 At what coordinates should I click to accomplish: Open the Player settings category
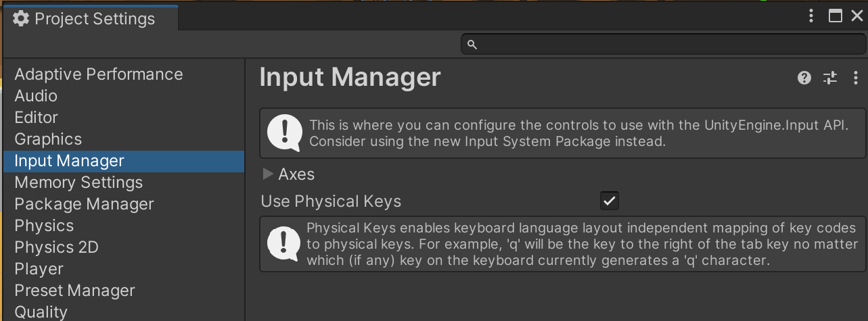(39, 269)
